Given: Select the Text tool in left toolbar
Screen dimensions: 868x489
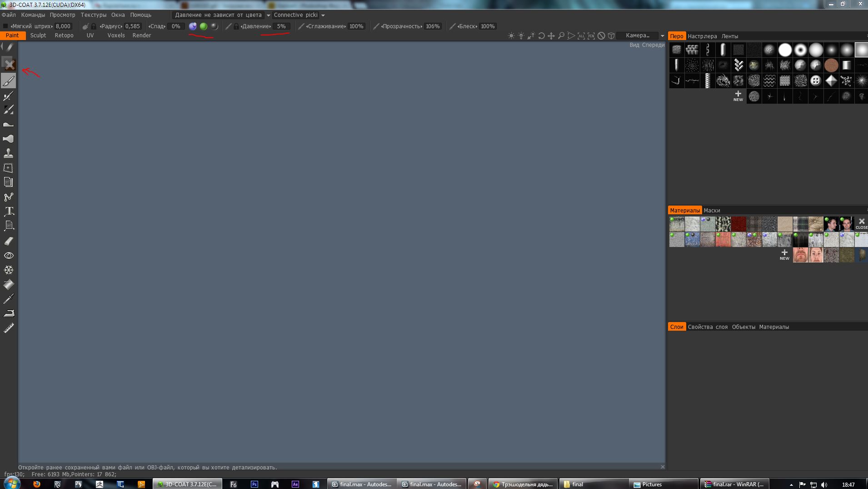Looking at the screenshot, I should pyautogui.click(x=9, y=212).
